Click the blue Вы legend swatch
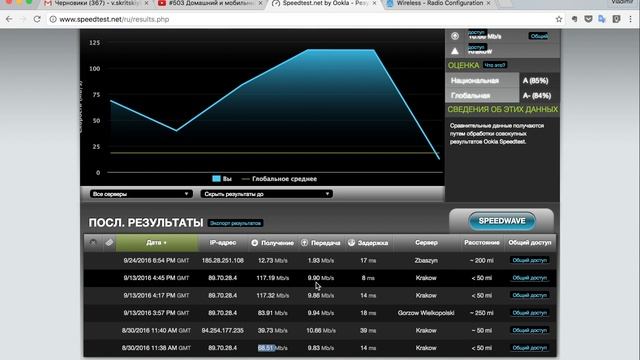The height and width of the screenshot is (360, 640). click(216, 178)
